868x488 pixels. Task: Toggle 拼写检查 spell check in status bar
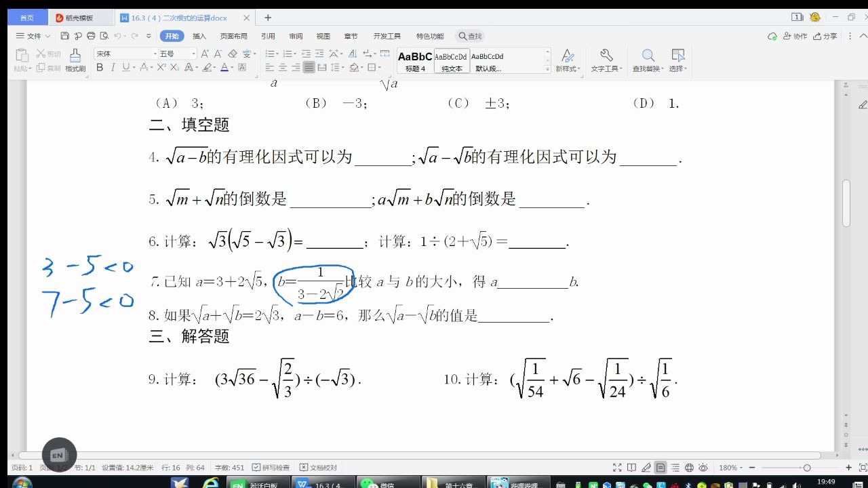pos(271,468)
